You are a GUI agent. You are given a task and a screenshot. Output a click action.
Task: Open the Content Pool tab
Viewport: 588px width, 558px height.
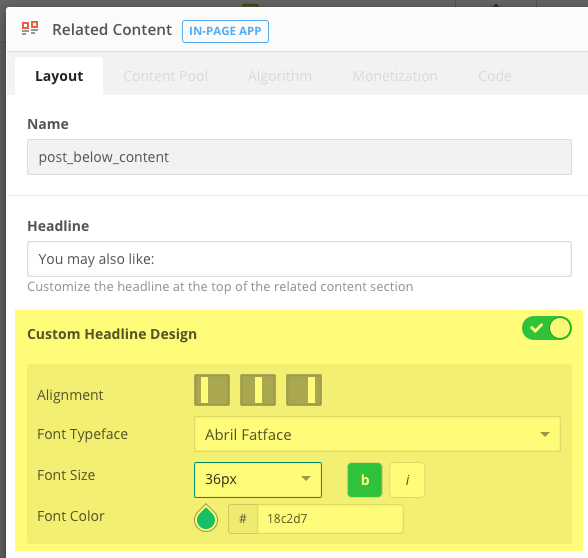[165, 76]
